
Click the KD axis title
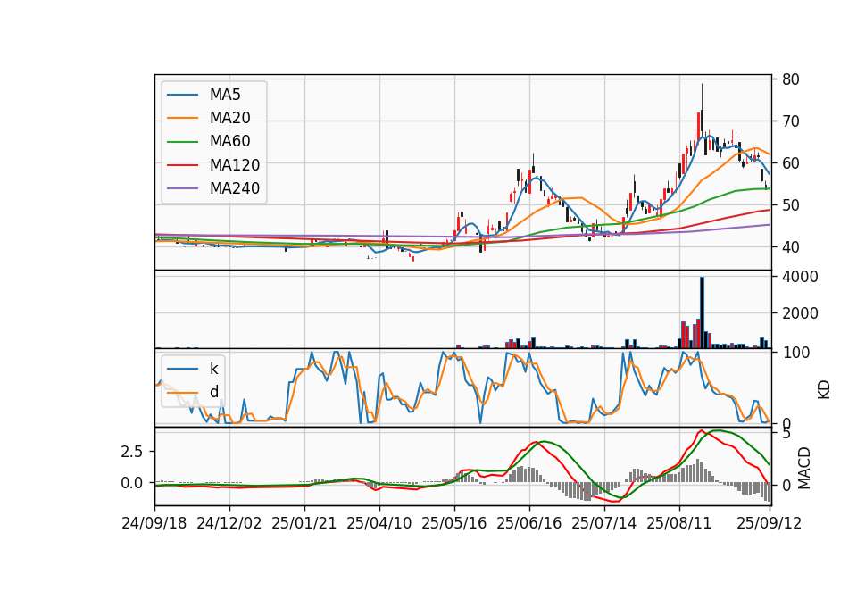click(824, 390)
